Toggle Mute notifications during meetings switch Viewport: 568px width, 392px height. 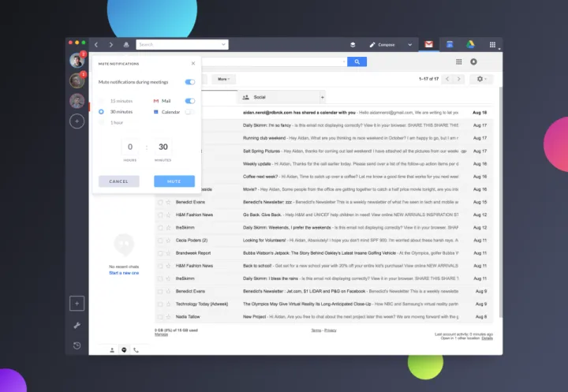pyautogui.click(x=190, y=82)
